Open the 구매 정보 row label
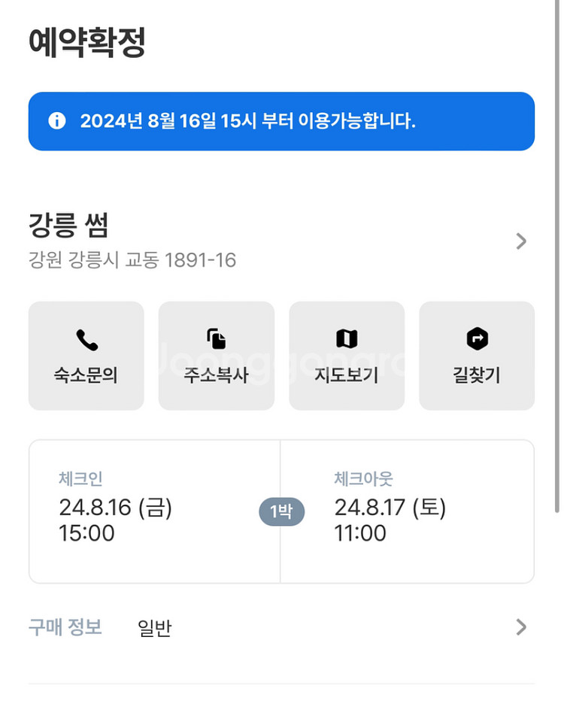The height and width of the screenshot is (728, 564). tap(65, 626)
